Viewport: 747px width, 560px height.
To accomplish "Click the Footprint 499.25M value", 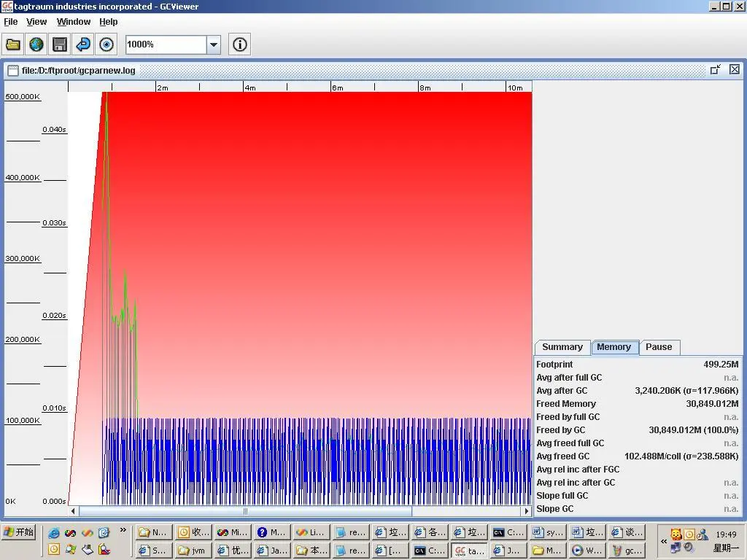I will [x=721, y=365].
